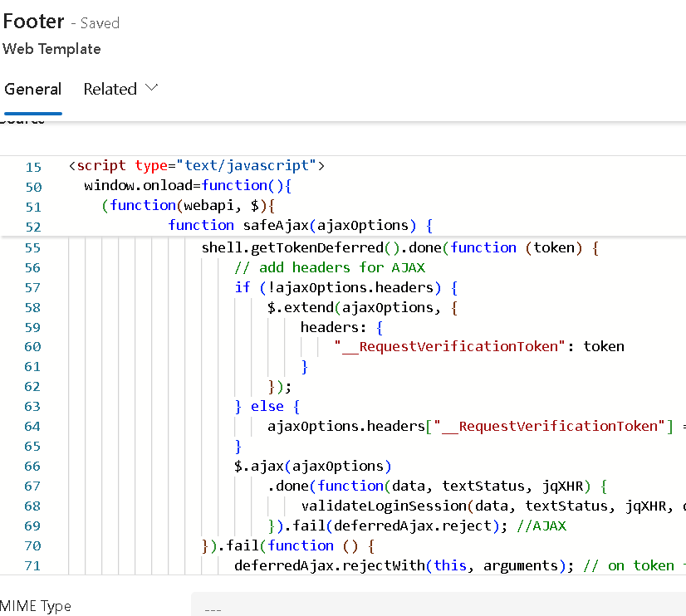The height and width of the screenshot is (616, 686).
Task: Switch to the General tab
Action: 33,89
